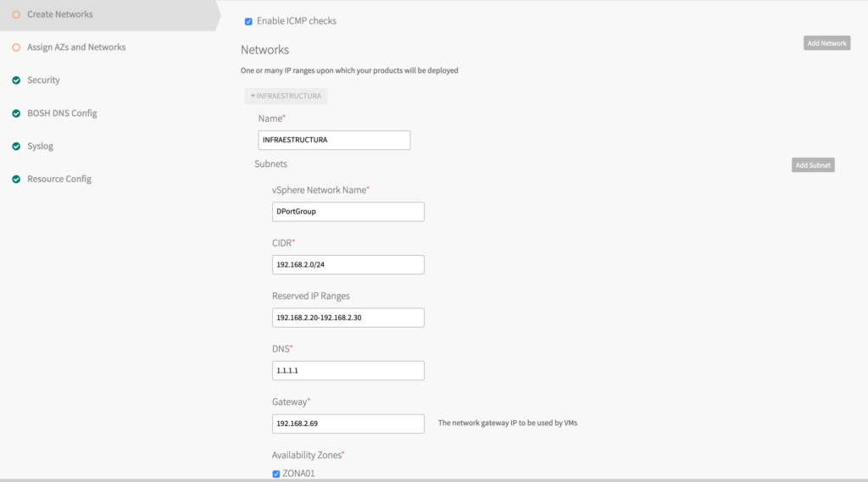The height and width of the screenshot is (482, 868).
Task: Switch to Assign AZs and Networks tab
Action: [76, 47]
